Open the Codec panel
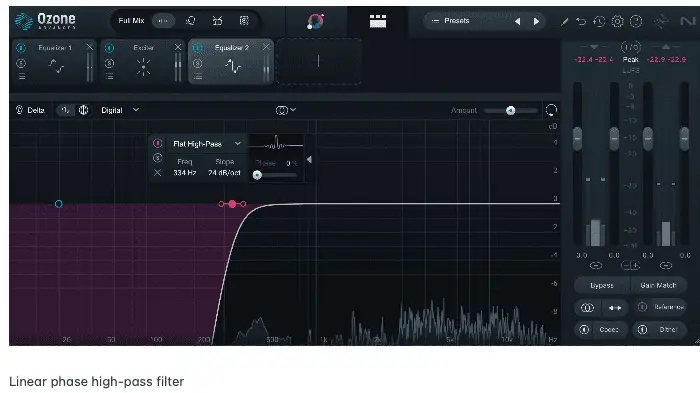 [x=608, y=330]
